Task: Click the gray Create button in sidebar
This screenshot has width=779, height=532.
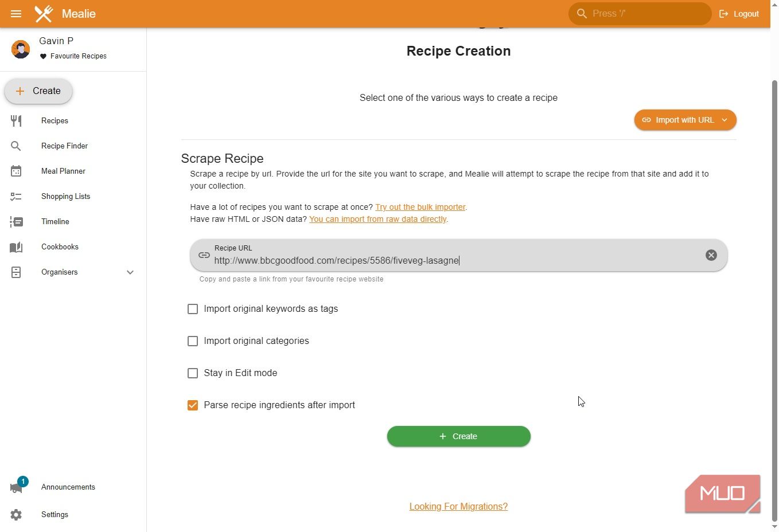Action: pos(38,91)
